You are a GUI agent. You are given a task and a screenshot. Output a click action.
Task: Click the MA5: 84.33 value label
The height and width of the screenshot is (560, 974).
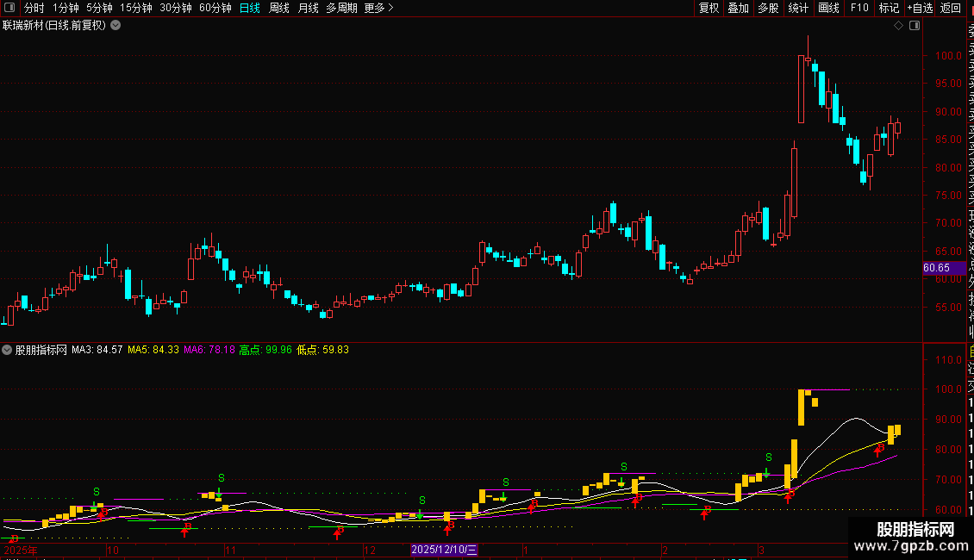click(x=153, y=350)
